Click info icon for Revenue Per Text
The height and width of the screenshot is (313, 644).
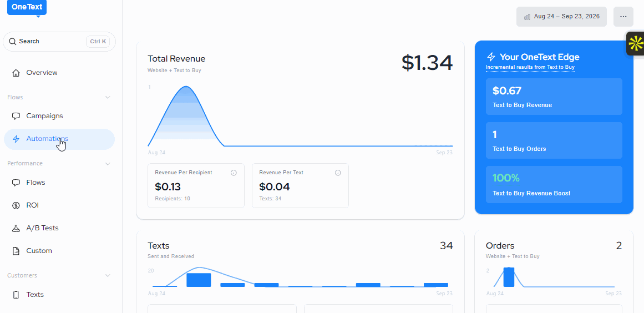[x=338, y=173]
